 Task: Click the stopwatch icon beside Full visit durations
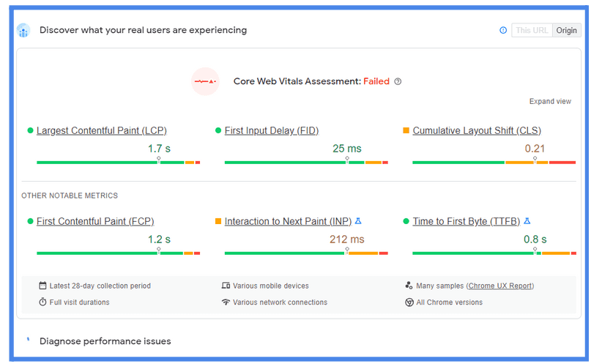[42, 302]
